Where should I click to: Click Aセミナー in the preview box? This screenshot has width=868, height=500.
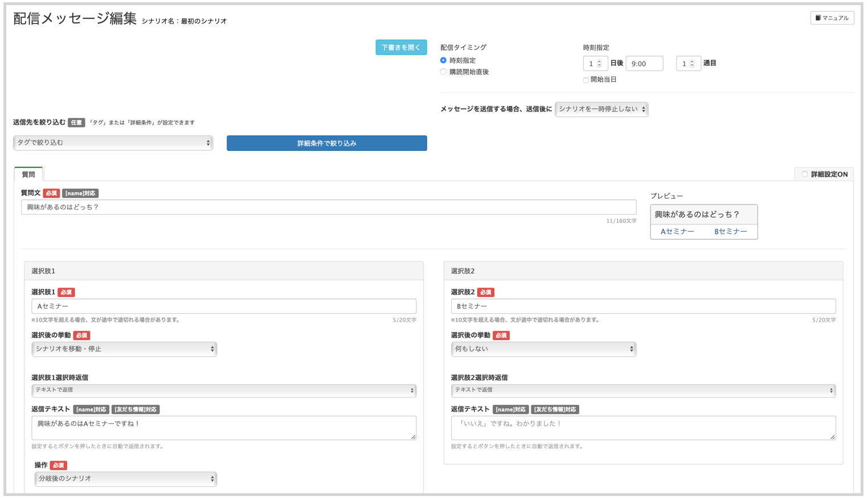coord(677,232)
